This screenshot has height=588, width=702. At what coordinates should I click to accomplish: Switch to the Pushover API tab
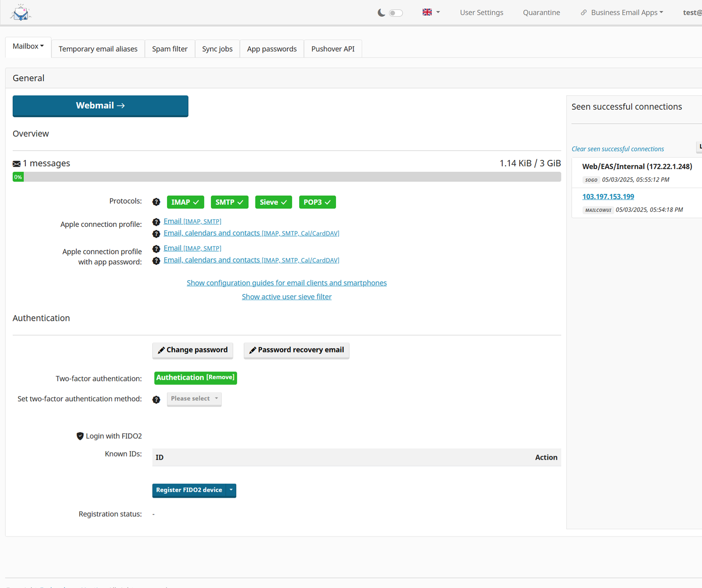(333, 49)
